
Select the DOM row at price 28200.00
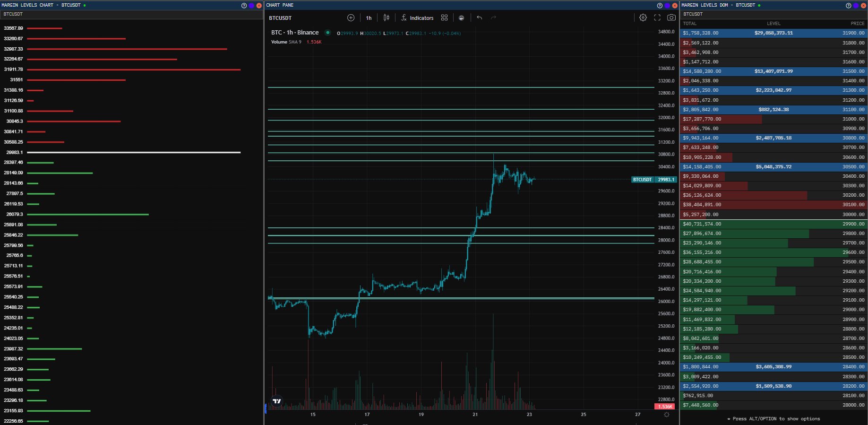point(773,386)
